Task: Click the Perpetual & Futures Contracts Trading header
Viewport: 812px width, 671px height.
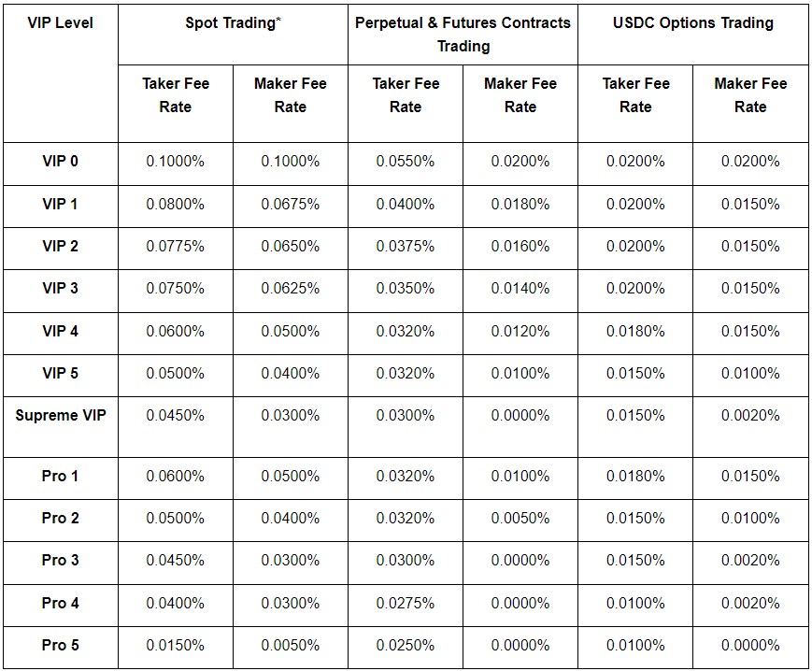Action: pos(463,35)
